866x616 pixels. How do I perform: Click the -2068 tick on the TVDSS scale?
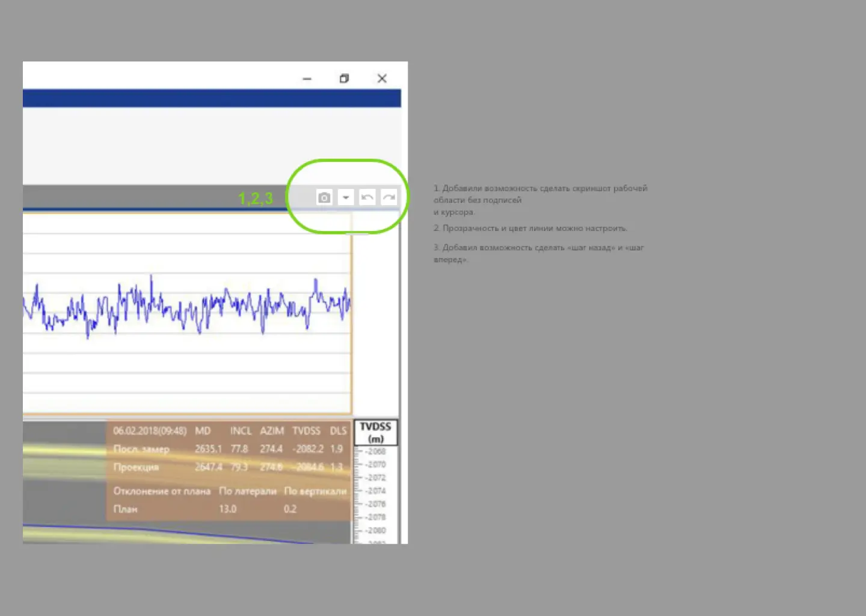click(375, 451)
